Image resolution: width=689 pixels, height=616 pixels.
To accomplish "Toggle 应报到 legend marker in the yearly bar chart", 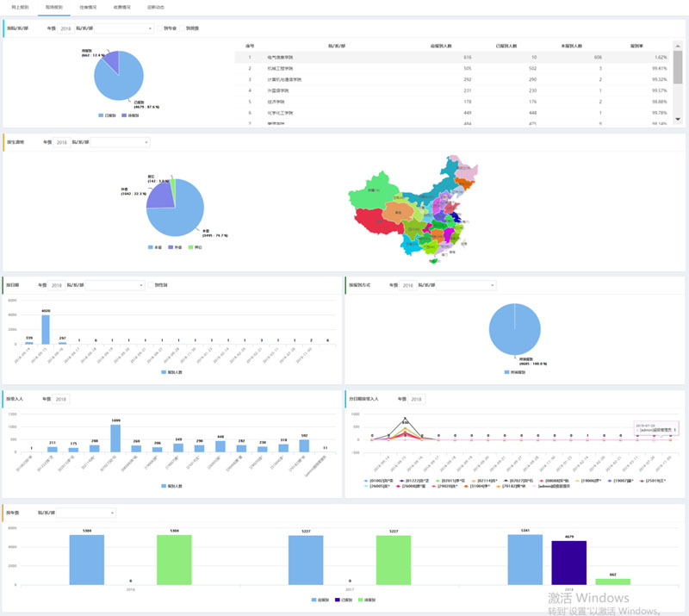I will pos(315,598).
